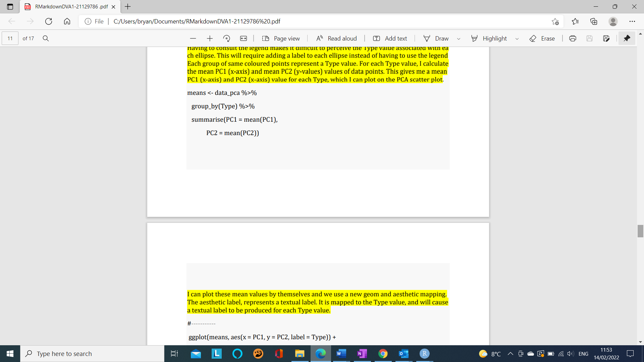The width and height of the screenshot is (644, 362).
Task: Toggle the Erase tool
Action: pos(542,39)
